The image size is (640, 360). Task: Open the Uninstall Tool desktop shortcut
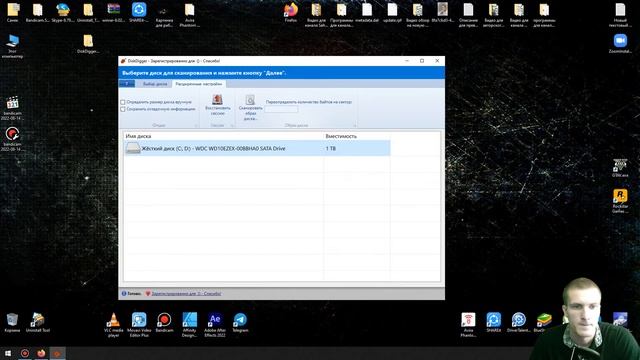[38, 322]
